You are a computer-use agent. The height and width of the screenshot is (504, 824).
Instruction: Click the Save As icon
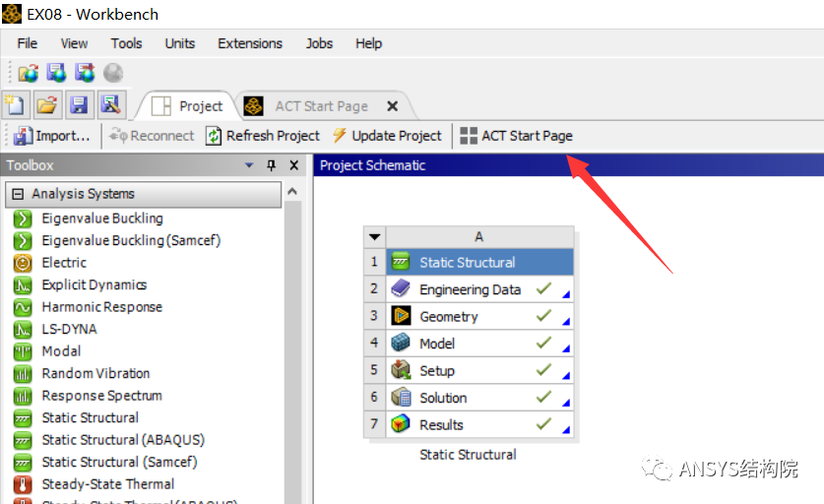pos(111,105)
